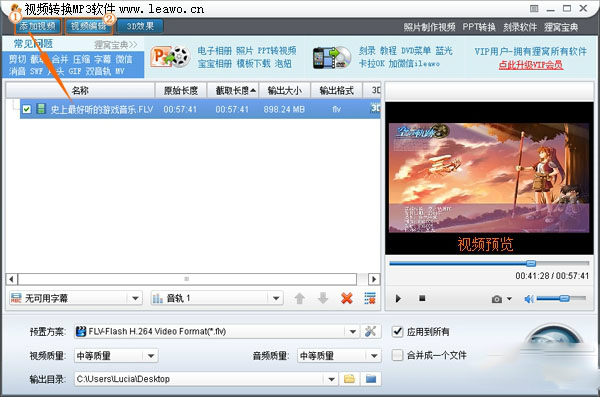Sort by the 原始长度 column header
Viewport: 600px width, 397px height.
pyautogui.click(x=181, y=90)
